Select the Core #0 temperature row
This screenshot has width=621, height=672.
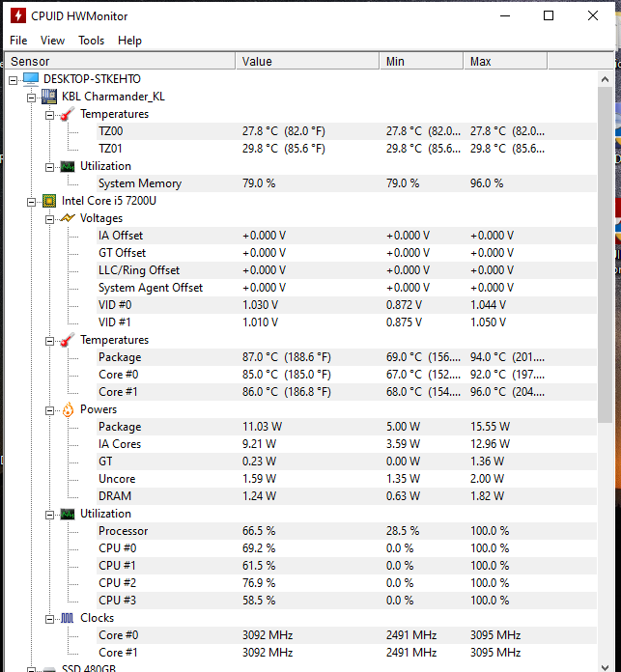(347, 375)
